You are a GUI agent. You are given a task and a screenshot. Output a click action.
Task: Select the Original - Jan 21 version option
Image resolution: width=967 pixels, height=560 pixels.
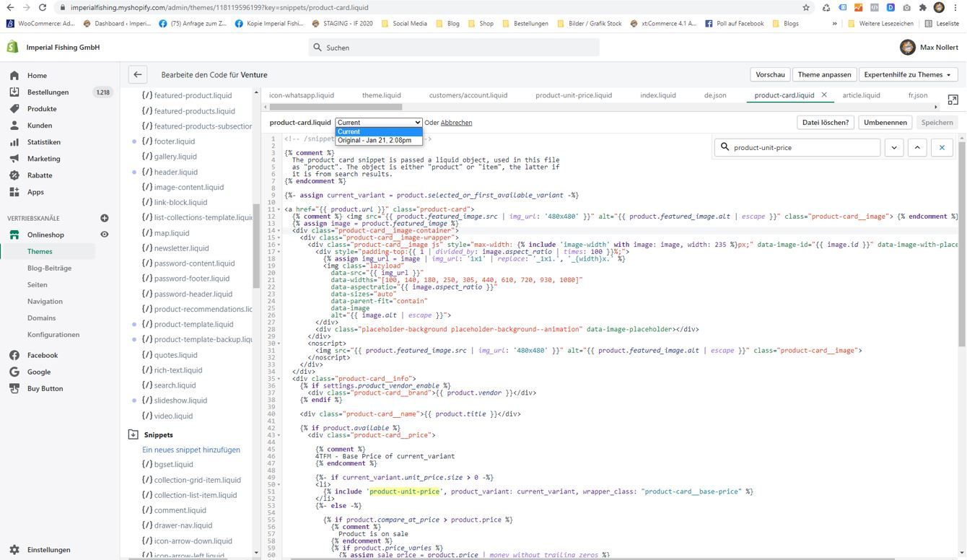click(375, 141)
